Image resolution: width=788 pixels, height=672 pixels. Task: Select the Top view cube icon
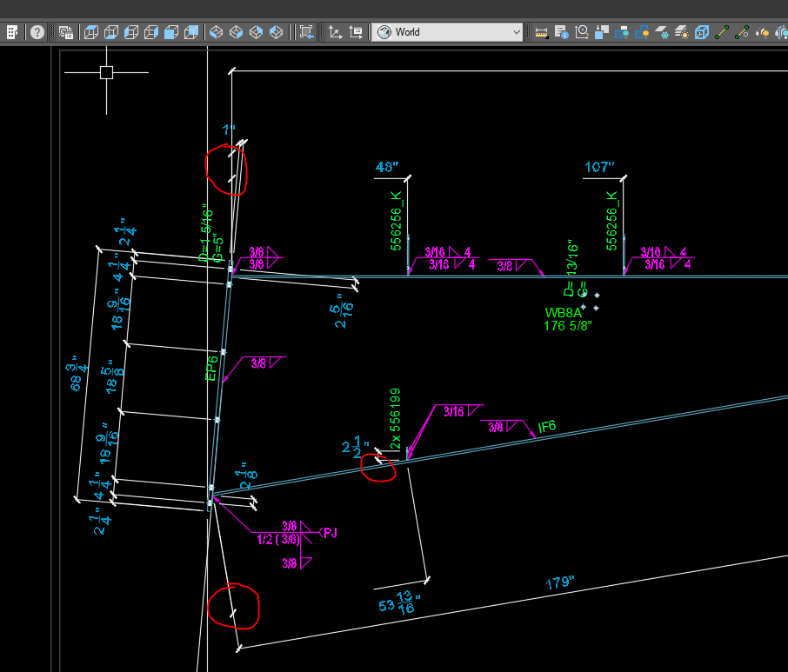click(90, 32)
